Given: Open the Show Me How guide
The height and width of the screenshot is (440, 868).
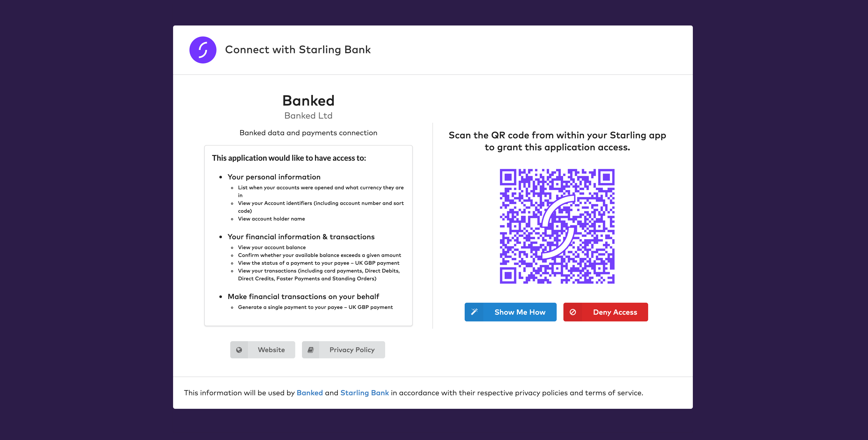Looking at the screenshot, I should (510, 312).
